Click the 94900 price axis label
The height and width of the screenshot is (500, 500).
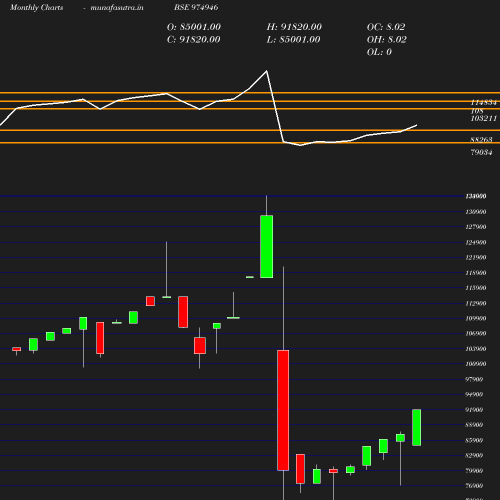click(474, 394)
